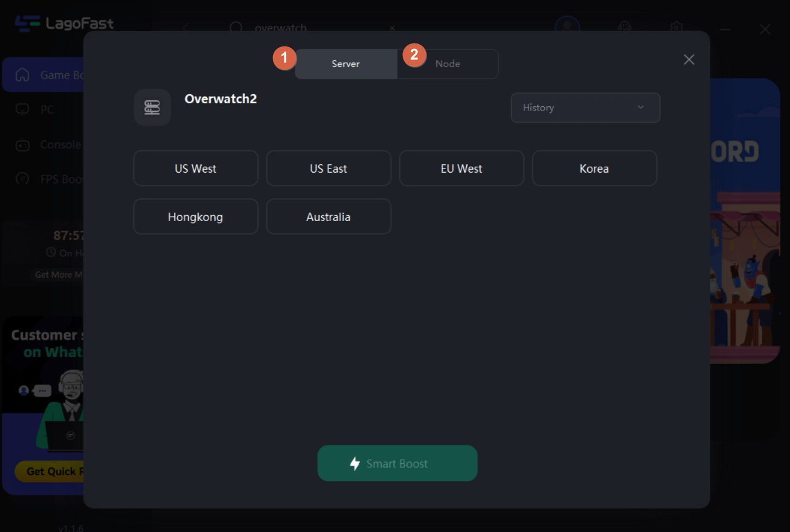
Task: Start Smart Boost
Action: (x=397, y=463)
